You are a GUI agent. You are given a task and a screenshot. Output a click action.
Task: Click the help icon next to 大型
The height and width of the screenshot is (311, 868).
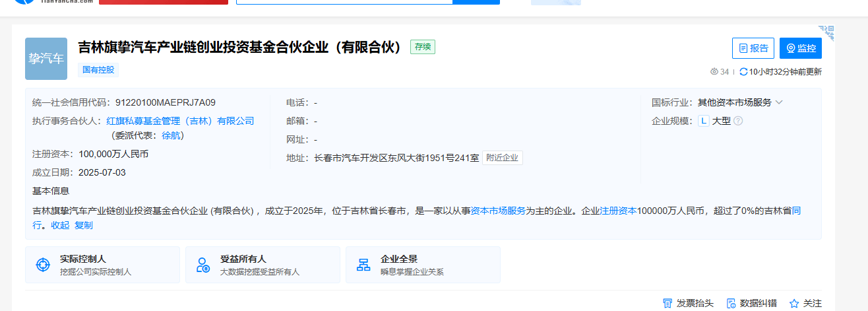[x=738, y=121]
